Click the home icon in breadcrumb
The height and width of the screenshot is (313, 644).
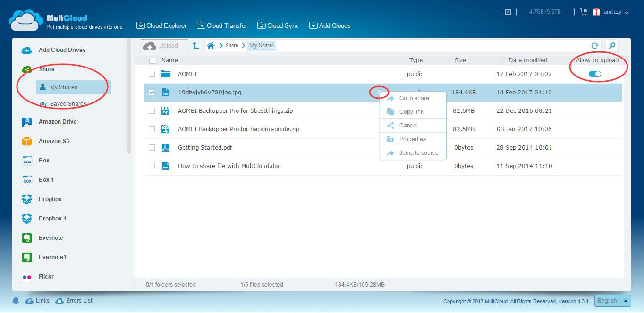tap(211, 46)
